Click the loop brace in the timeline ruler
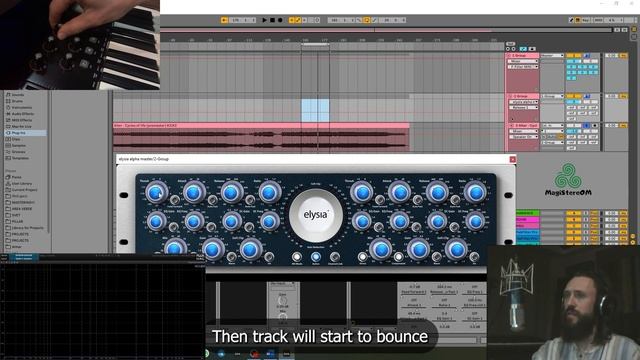This screenshot has height=360, width=640. 315,44
